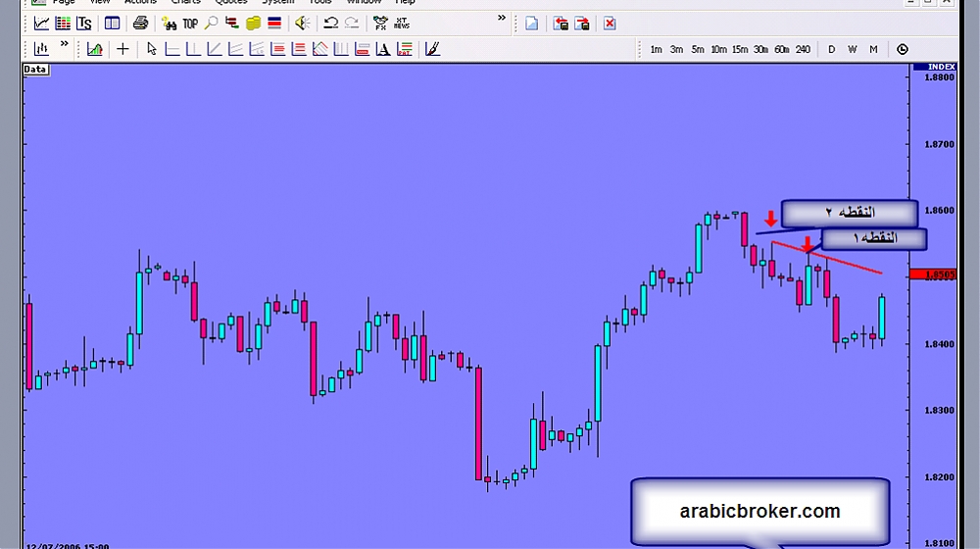980x549 pixels.
Task: Click the Data label on chart
Action: click(35, 70)
